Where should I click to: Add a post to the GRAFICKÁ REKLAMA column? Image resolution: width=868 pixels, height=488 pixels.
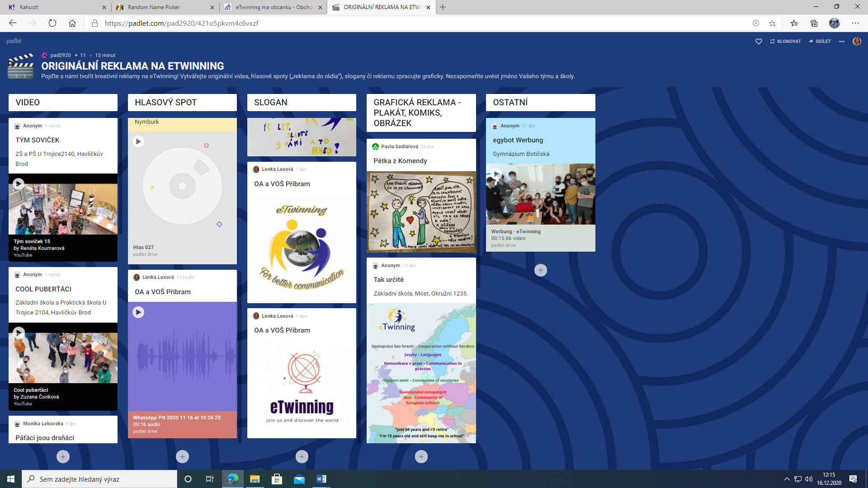click(x=421, y=456)
